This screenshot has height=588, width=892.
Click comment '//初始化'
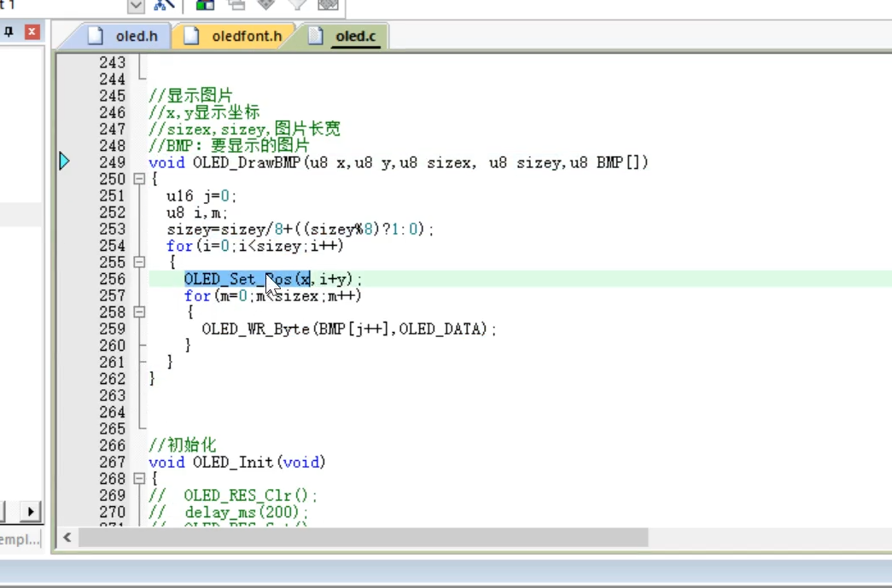182,445
